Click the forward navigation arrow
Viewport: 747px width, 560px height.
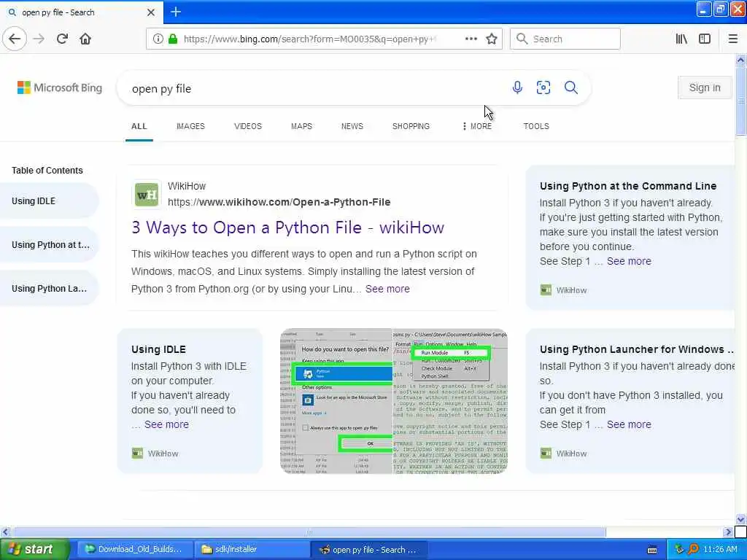click(x=39, y=39)
